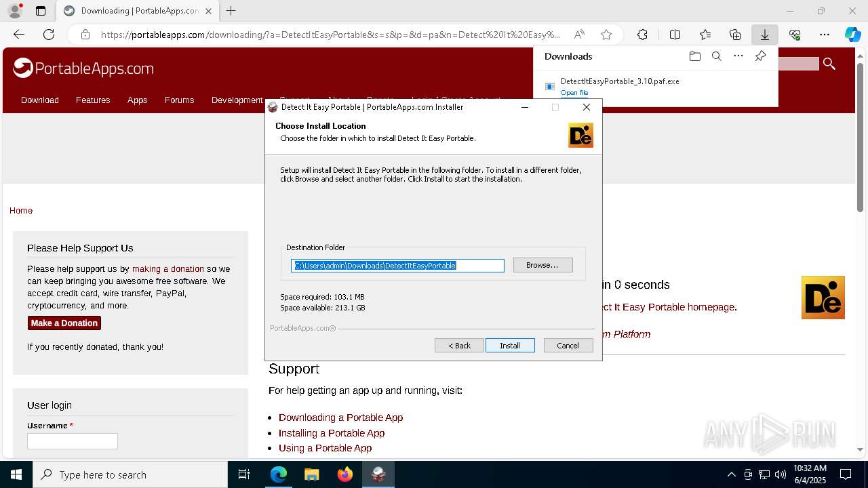Open Edge tab actions menu
The image size is (868, 488).
tap(41, 11)
